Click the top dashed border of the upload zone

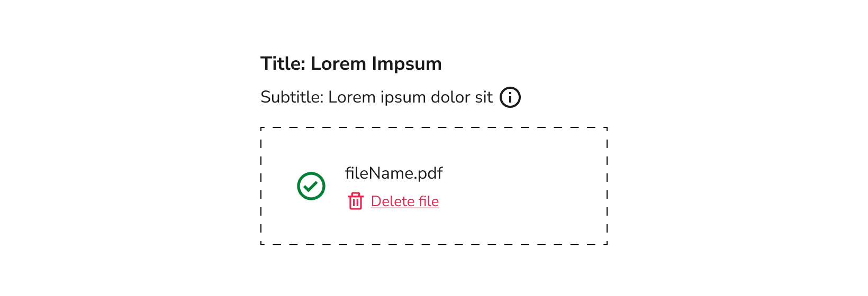(434, 127)
